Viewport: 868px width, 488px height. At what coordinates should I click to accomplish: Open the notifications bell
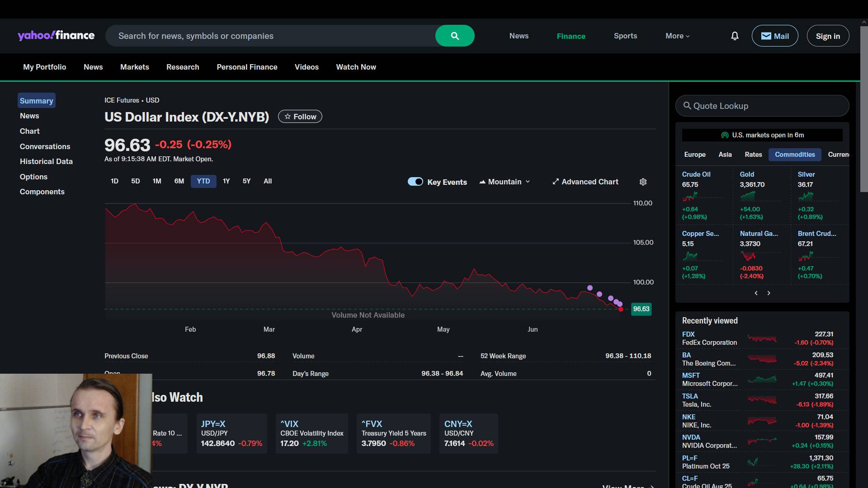[x=735, y=36]
